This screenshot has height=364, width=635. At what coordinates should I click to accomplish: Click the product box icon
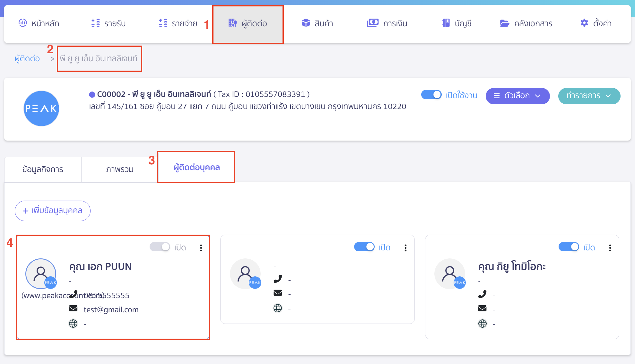pyautogui.click(x=306, y=23)
